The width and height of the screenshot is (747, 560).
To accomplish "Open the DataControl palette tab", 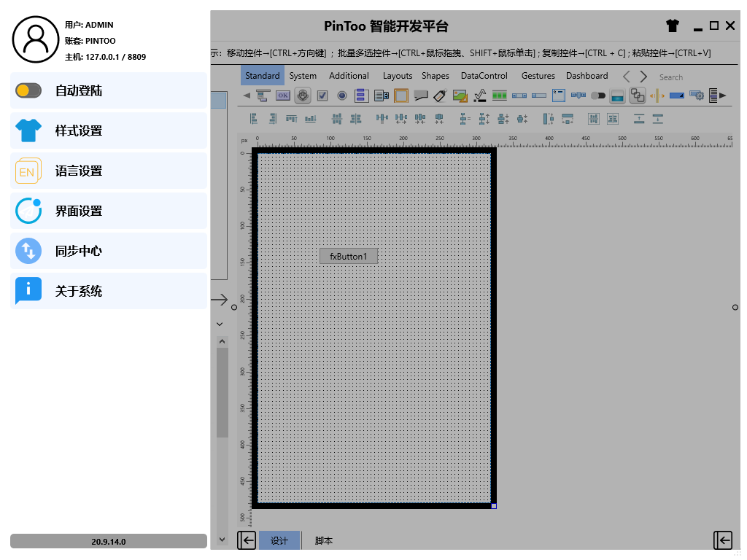I will [x=484, y=76].
